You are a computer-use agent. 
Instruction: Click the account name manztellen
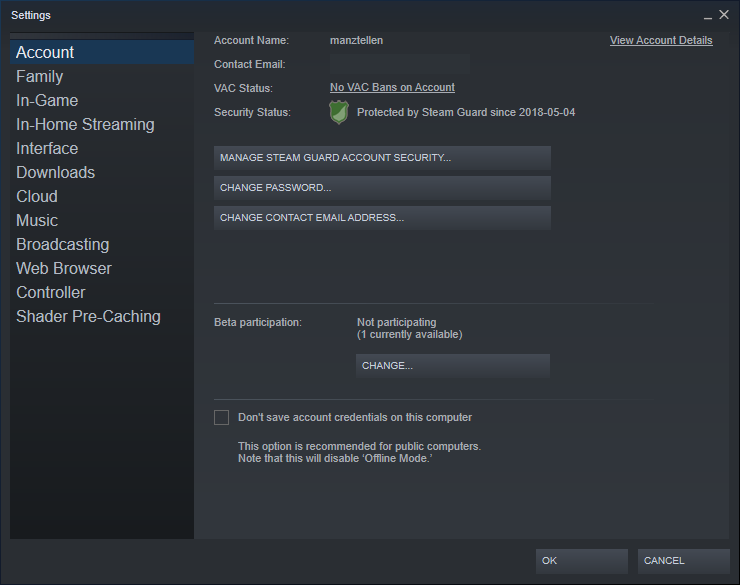tap(356, 41)
